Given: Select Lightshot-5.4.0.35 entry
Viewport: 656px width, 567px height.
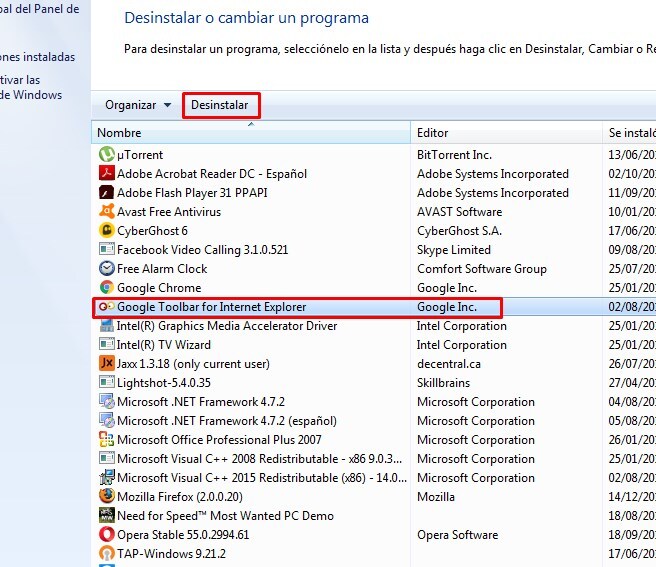Looking at the screenshot, I should [x=164, y=382].
